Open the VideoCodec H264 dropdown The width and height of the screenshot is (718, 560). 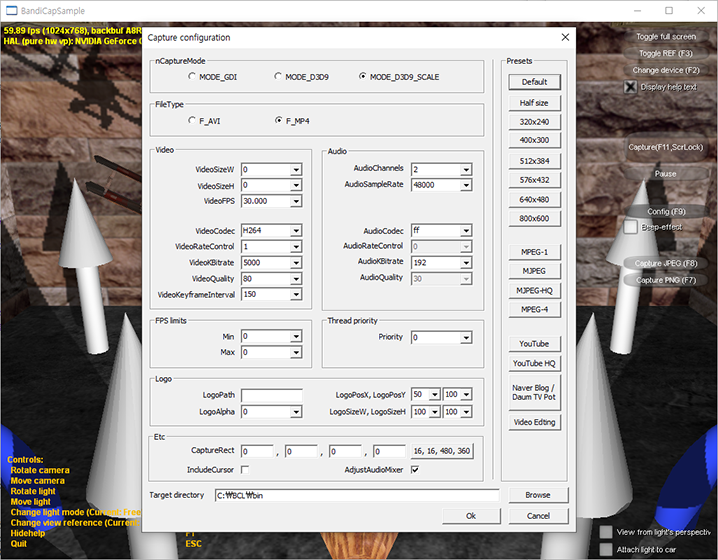[x=296, y=230]
